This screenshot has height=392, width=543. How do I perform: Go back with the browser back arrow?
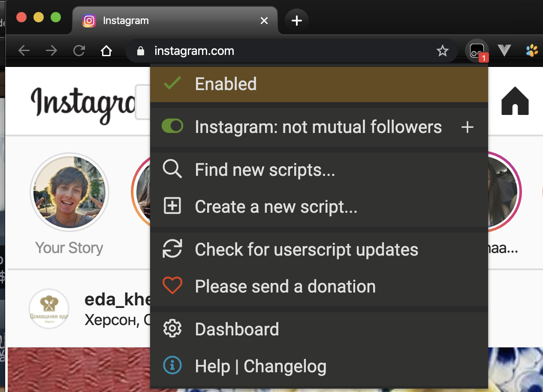coord(24,51)
